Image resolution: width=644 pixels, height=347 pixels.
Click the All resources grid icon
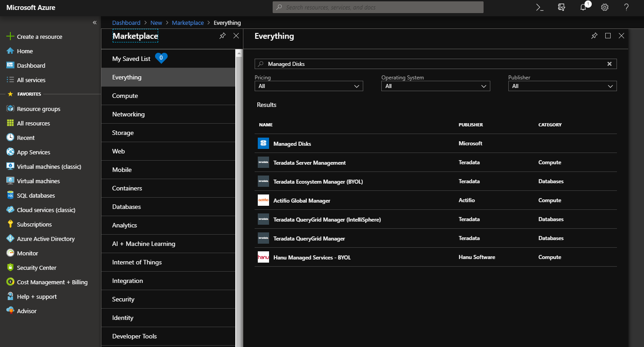tap(10, 123)
